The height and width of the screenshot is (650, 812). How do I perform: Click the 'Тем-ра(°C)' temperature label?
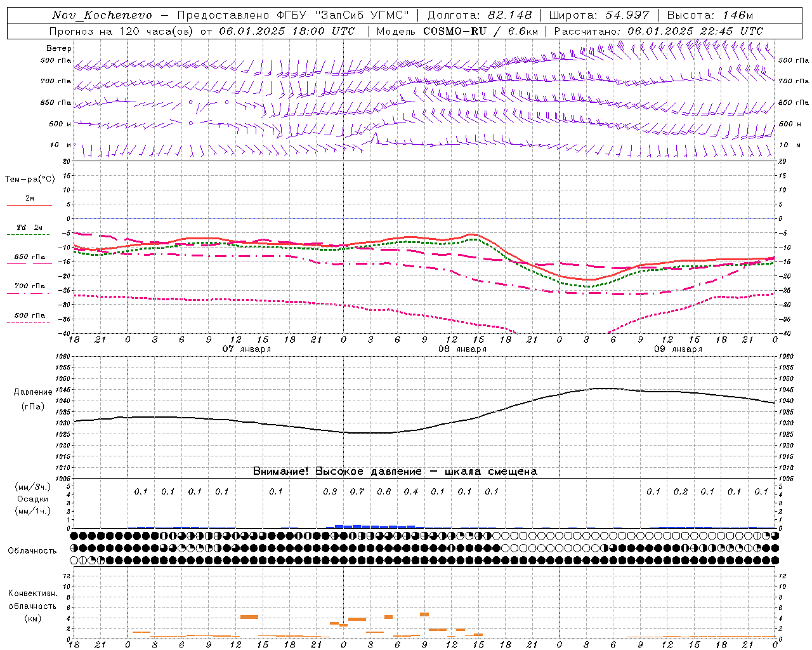[x=30, y=180]
